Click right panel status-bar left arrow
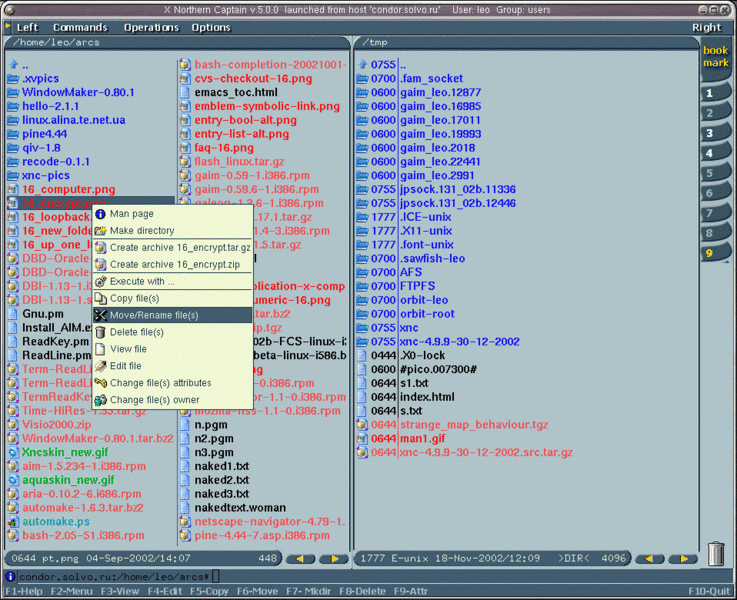Viewport: 737px width, 600px height. coord(650,559)
